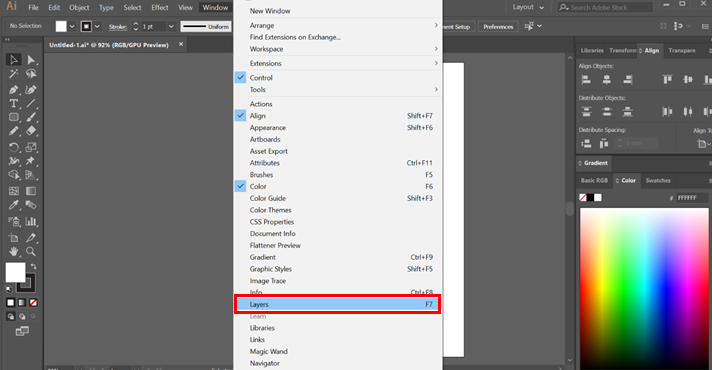Image resolution: width=712 pixels, height=370 pixels.
Task: Toggle the Align panel menu item
Action: click(x=337, y=116)
